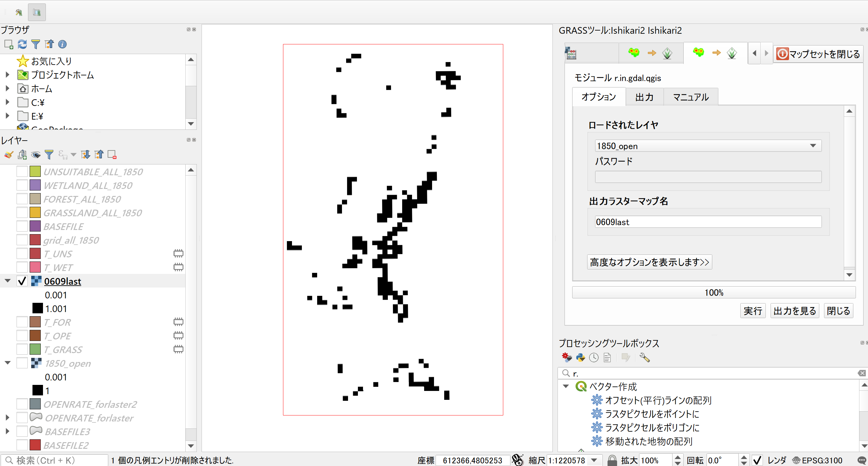Click the 実行 button to run module

753,310
